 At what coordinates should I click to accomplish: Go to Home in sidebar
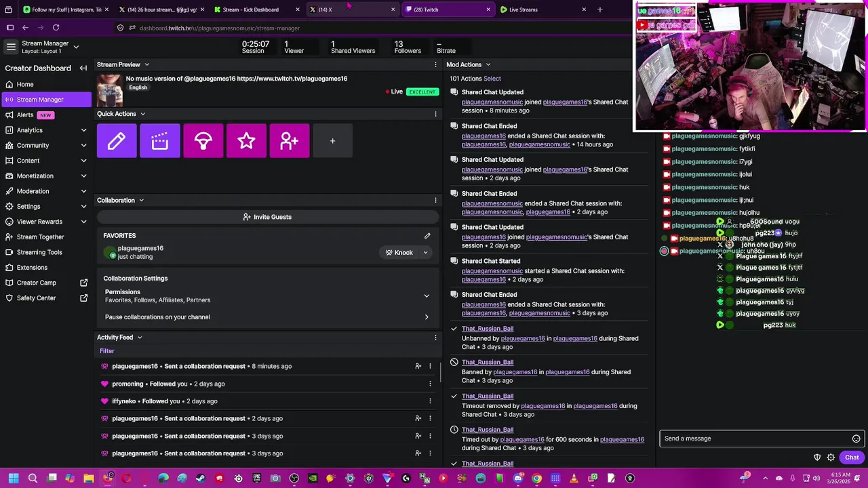click(x=45, y=84)
